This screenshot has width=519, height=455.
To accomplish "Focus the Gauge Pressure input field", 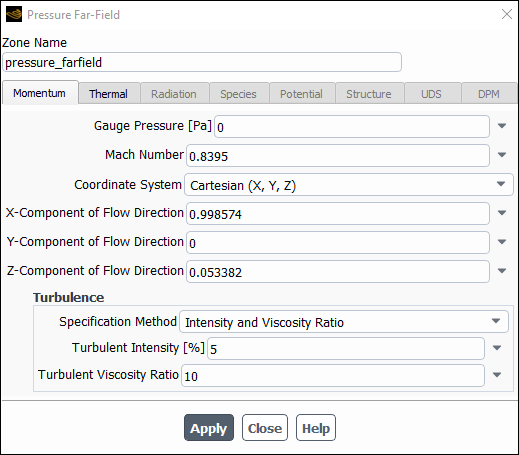I will coord(352,127).
